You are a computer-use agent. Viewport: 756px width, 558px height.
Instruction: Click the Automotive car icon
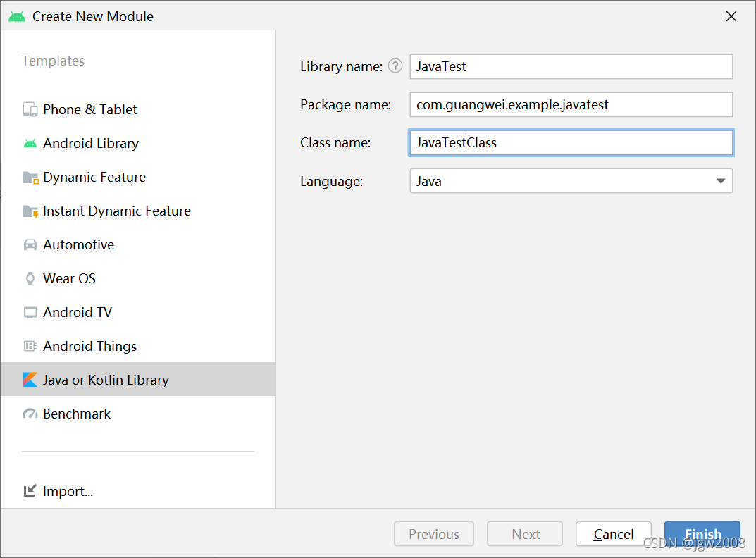[x=30, y=245]
